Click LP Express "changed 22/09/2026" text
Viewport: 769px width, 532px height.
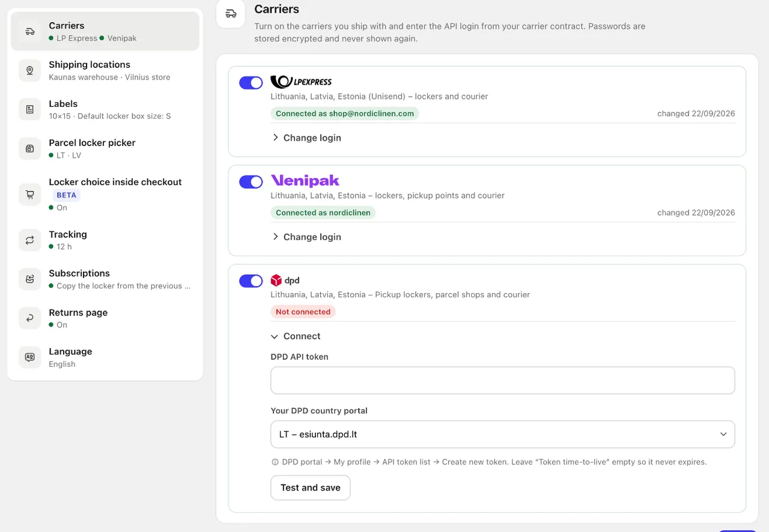pyautogui.click(x=696, y=113)
